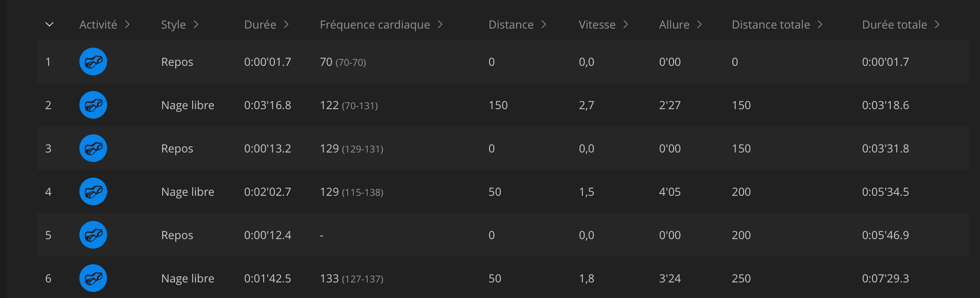Open the Distance totale column chevron

tap(820, 24)
